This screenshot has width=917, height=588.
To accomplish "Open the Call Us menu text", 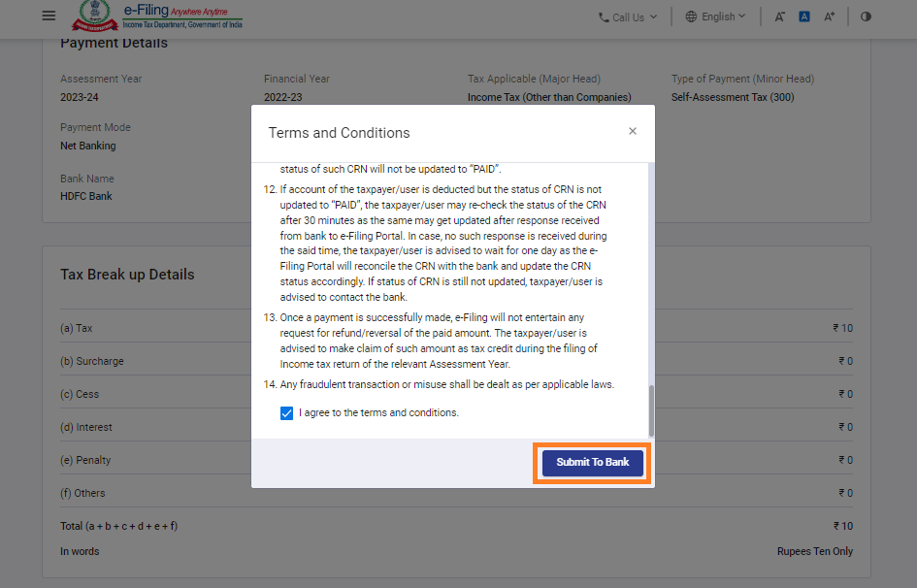I will (x=628, y=17).
